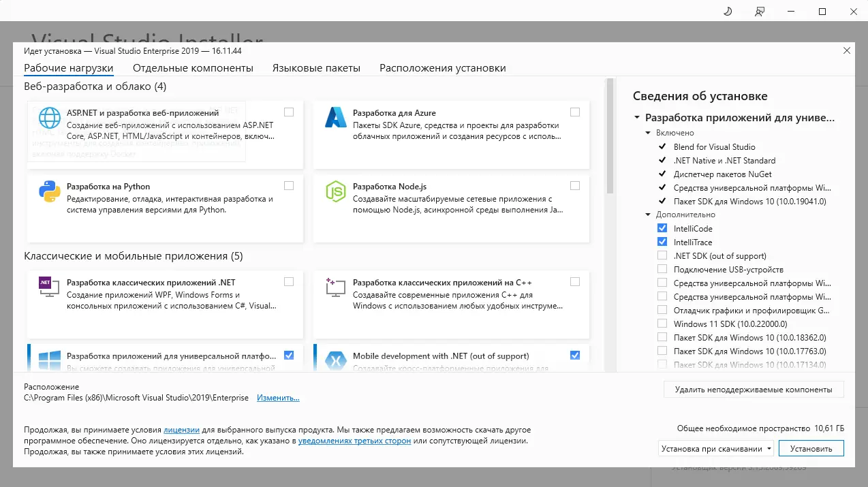
Task: Click the workloads list vertical scrollbar
Action: point(610,136)
